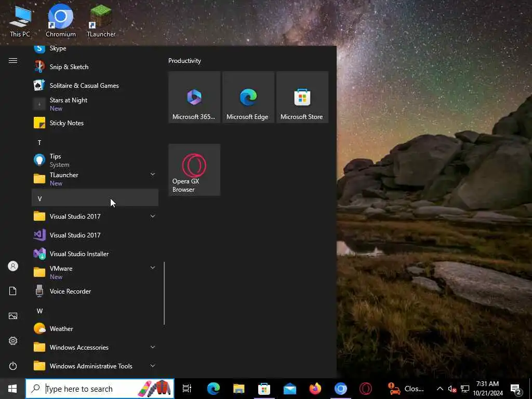
Task: Focus the taskbar search box
Action: point(100,389)
